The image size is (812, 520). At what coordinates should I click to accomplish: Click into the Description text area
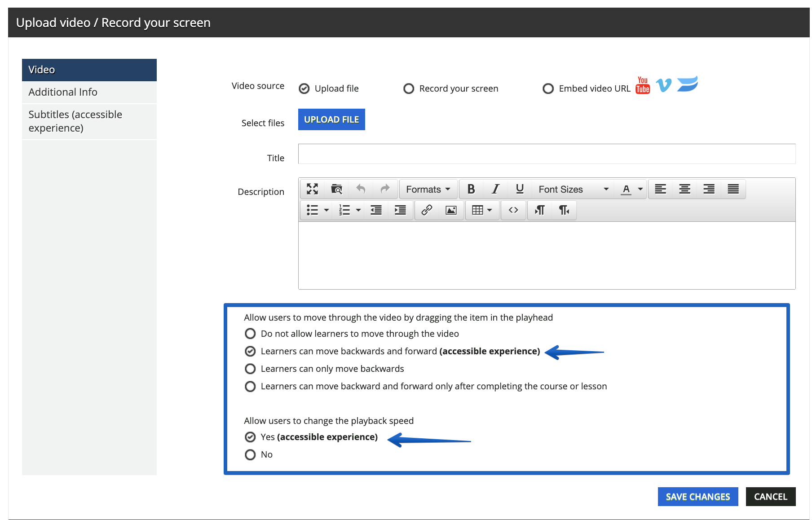[x=547, y=256]
